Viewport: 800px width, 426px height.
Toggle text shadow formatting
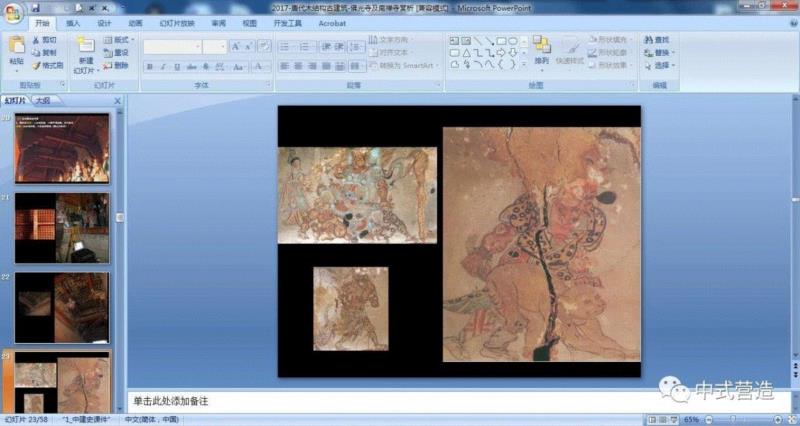pos(206,67)
